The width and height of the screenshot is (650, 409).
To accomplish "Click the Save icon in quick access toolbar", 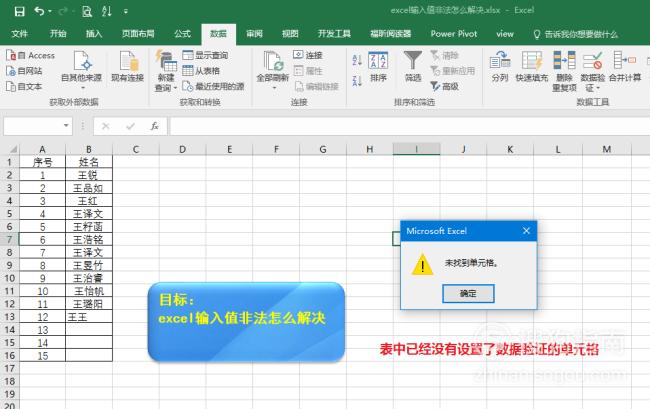I will pyautogui.click(x=19, y=12).
